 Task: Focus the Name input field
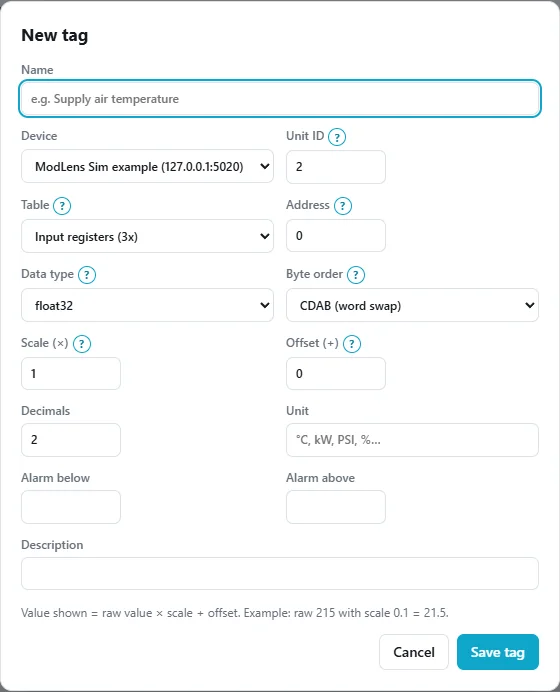click(x=280, y=98)
